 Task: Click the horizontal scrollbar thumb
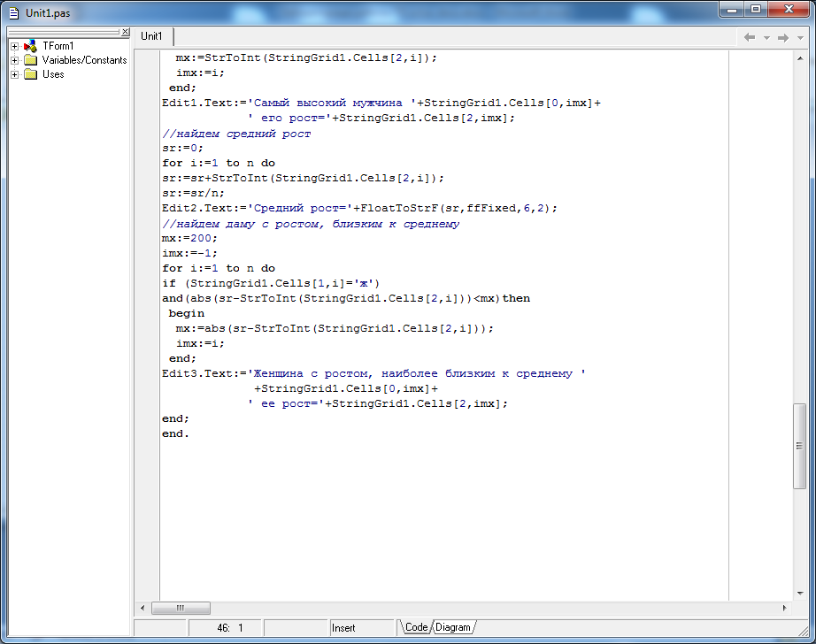coord(181,608)
